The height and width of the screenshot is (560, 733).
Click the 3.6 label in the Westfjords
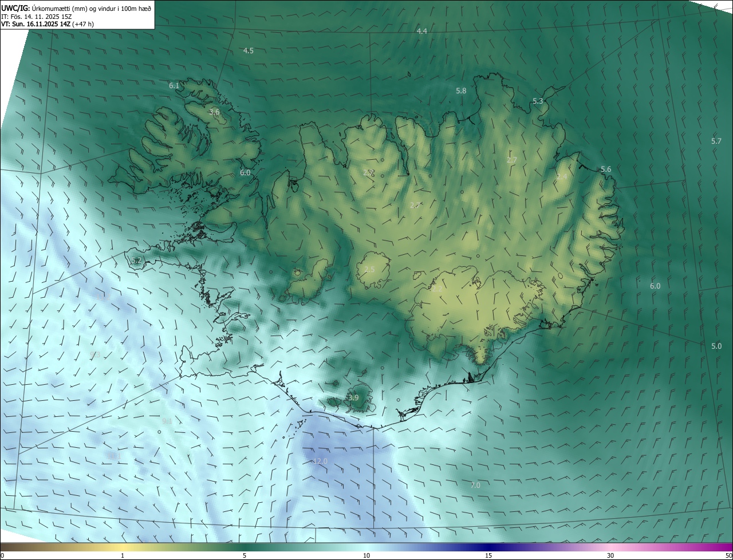pyautogui.click(x=214, y=112)
